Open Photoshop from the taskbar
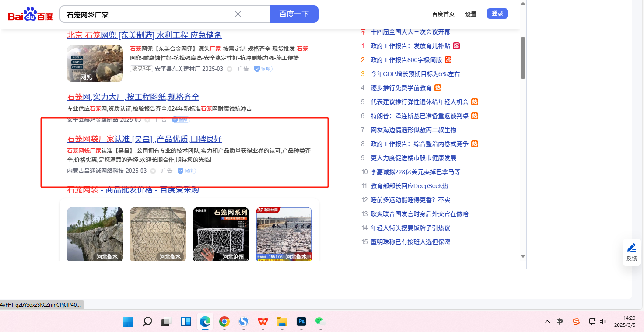 [301, 322]
